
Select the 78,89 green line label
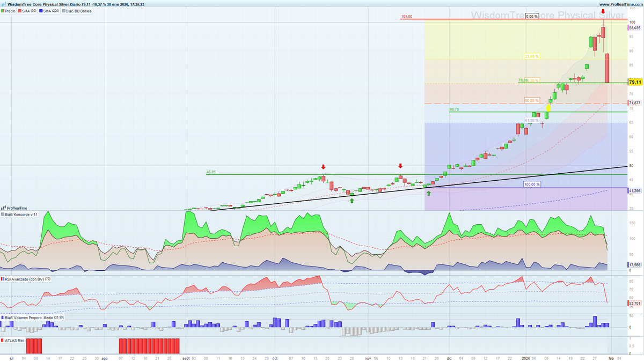pyautogui.click(x=523, y=80)
